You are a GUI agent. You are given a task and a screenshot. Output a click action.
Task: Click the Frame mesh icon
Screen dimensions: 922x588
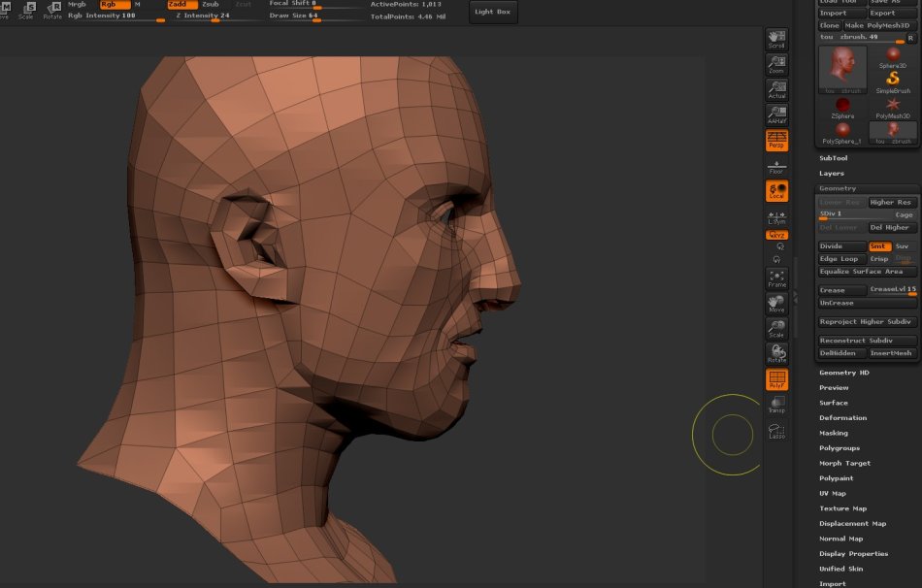[x=776, y=278]
